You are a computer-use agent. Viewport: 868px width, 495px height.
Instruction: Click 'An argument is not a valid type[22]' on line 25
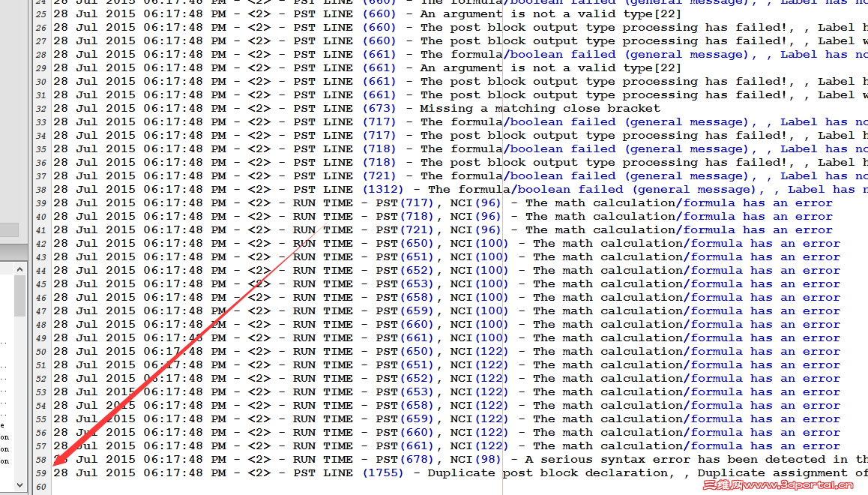tap(550, 13)
